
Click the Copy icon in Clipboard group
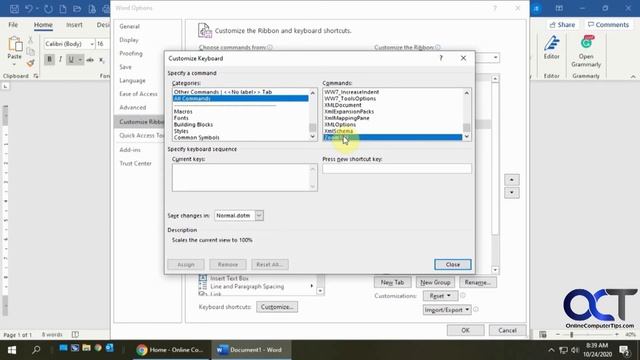[x=30, y=51]
